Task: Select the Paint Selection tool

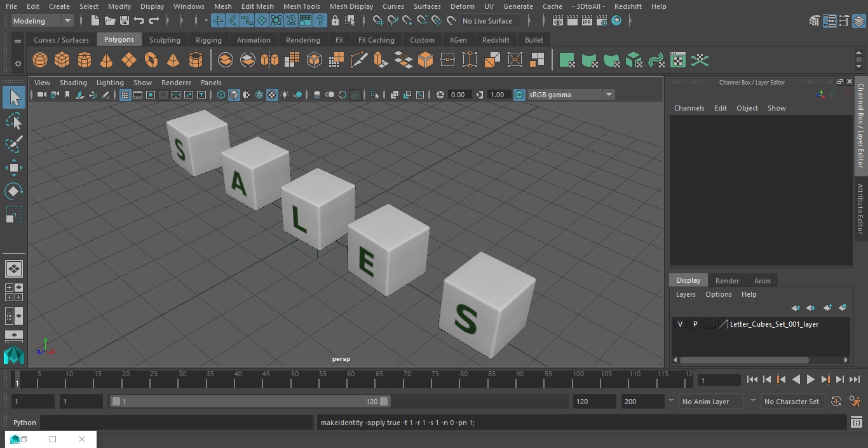Action: point(13,144)
